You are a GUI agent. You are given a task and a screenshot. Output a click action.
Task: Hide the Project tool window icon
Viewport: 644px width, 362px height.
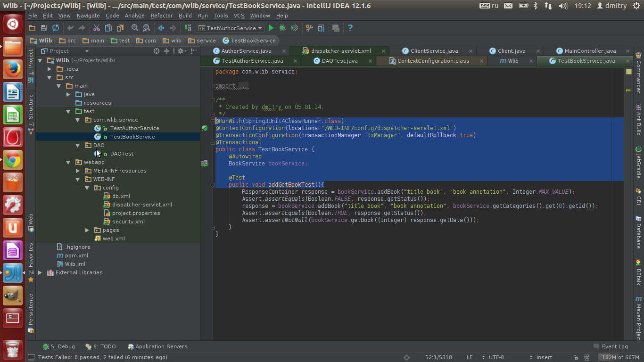tap(194, 51)
